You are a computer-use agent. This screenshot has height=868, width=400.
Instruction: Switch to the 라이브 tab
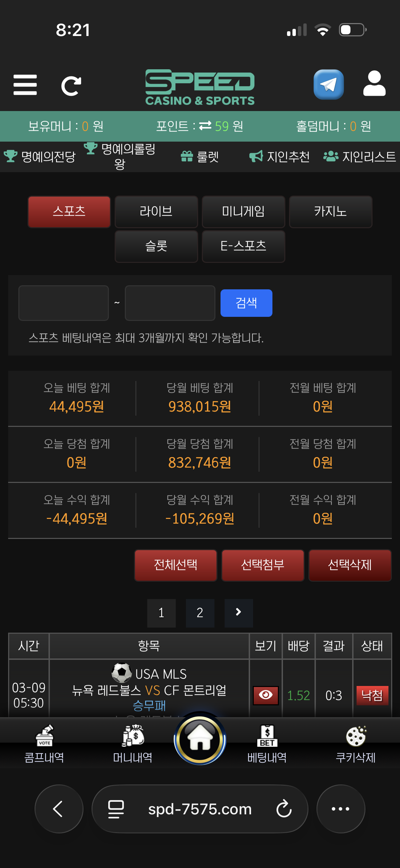pos(156,212)
